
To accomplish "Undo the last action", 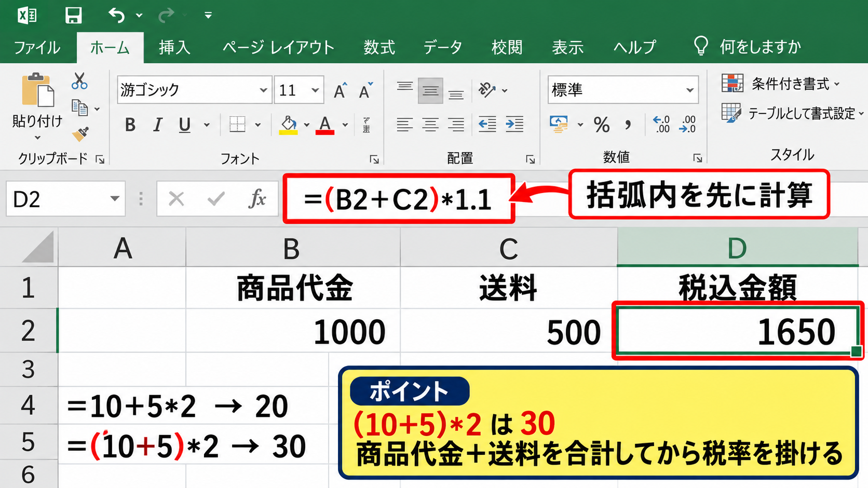I will (x=117, y=16).
